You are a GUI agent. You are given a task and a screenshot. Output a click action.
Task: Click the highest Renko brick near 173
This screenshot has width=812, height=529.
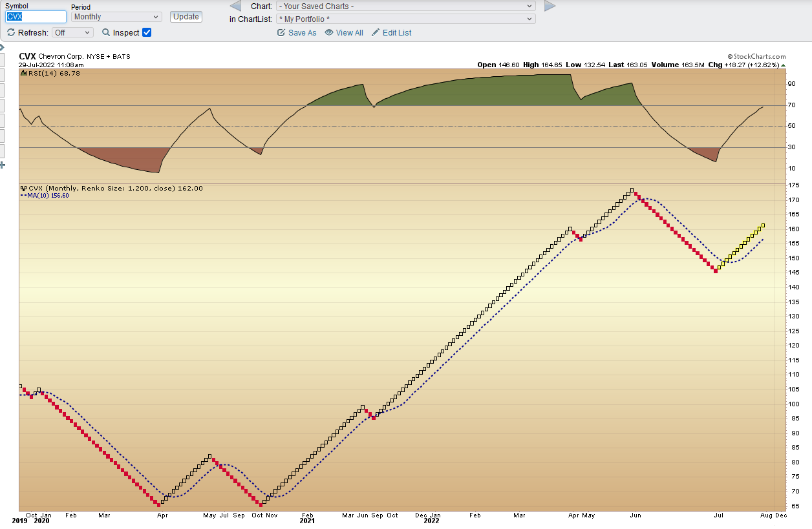[x=632, y=191]
